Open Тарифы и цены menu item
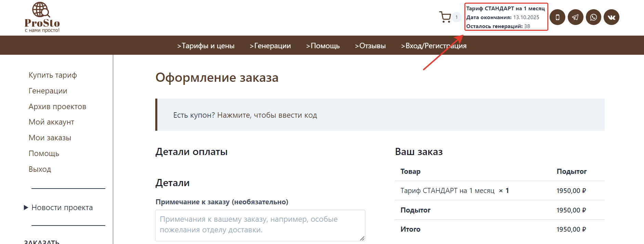This screenshot has height=244, width=644. coord(206,46)
